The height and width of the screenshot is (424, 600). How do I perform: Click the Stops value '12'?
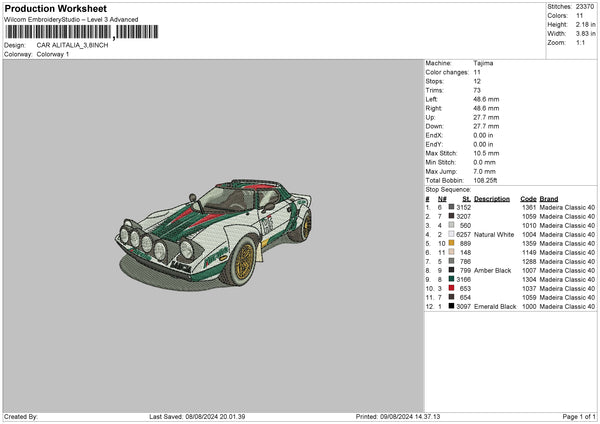pyautogui.click(x=477, y=81)
